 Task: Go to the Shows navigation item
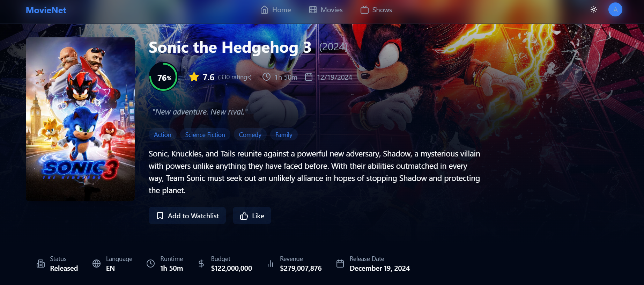[x=376, y=10]
